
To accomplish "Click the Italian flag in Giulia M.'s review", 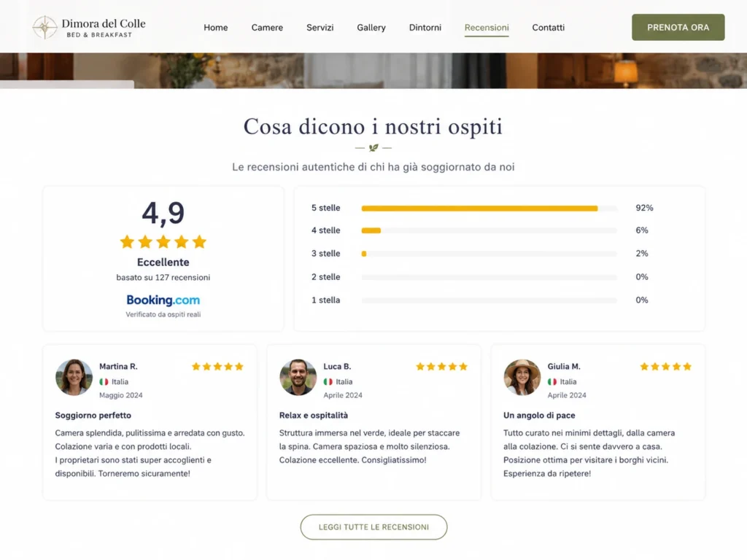I will (551, 382).
